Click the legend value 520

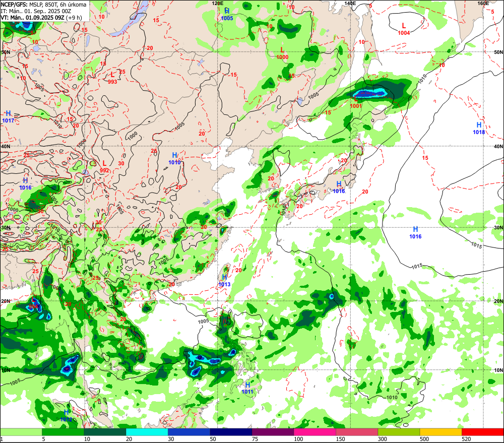tap(466, 439)
